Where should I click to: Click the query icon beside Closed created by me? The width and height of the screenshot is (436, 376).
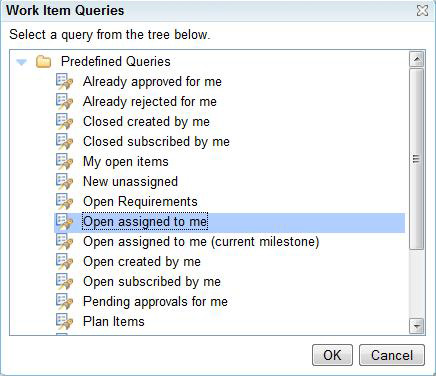64,122
